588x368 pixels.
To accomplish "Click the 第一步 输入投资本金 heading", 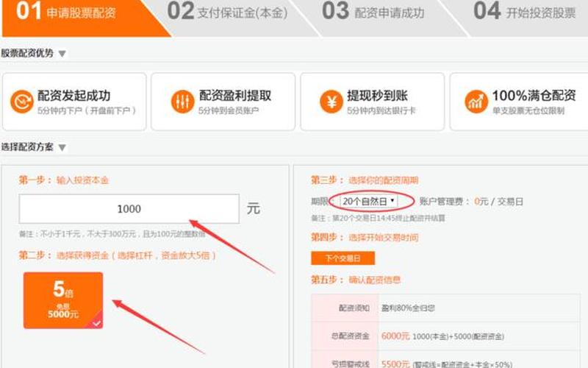I will [64, 180].
